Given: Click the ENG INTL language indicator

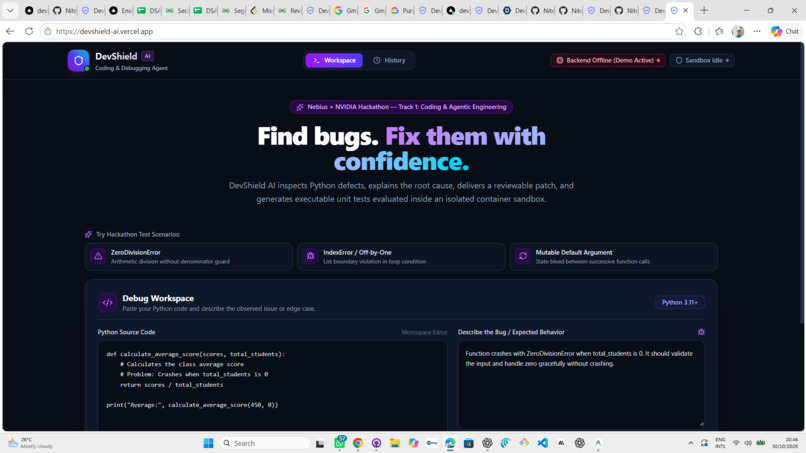Looking at the screenshot, I should [x=720, y=443].
